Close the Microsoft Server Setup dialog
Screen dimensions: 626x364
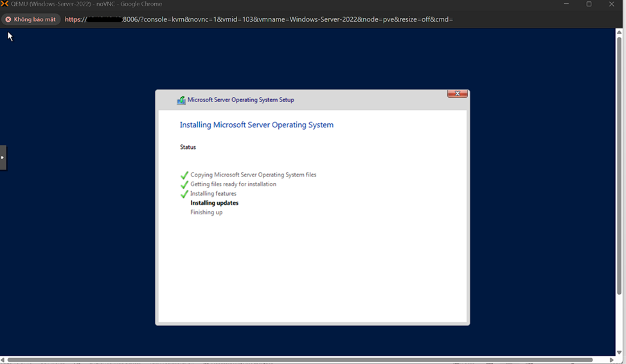tap(457, 94)
